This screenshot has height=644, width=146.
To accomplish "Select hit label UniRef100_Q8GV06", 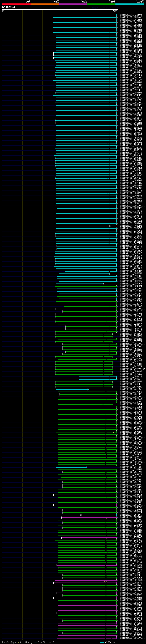I will pos(131,17).
